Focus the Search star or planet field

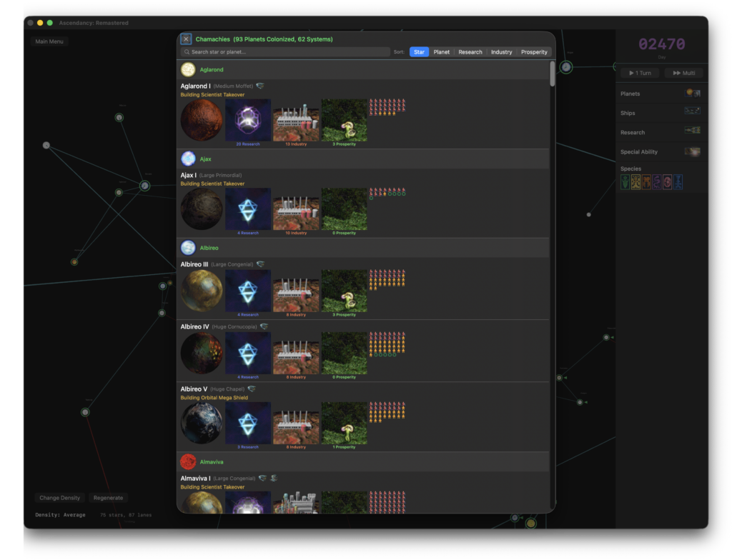(x=285, y=52)
